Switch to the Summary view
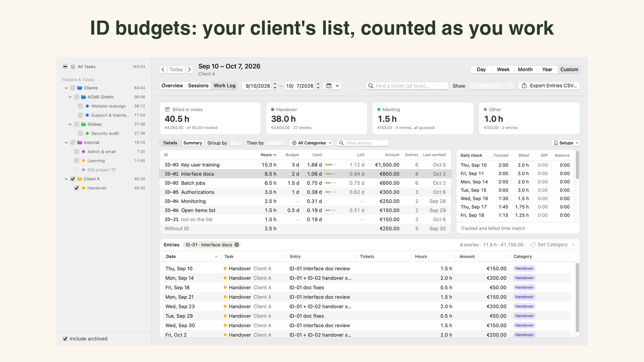Viewport: 644px width, 362px height. click(x=192, y=143)
